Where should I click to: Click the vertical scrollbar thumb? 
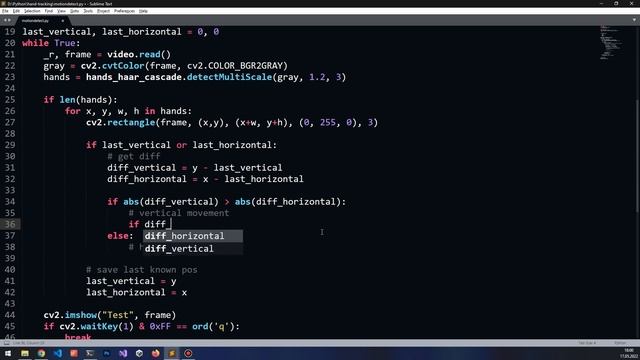coord(638,156)
